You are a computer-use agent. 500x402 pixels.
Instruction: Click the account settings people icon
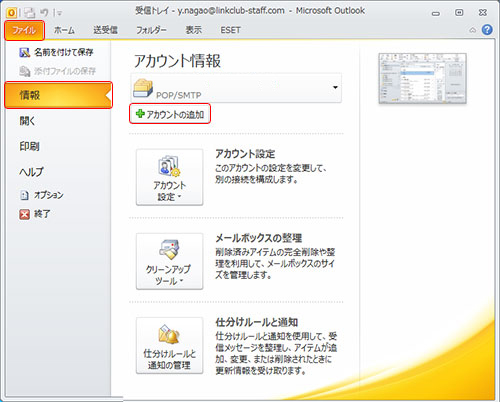point(169,166)
